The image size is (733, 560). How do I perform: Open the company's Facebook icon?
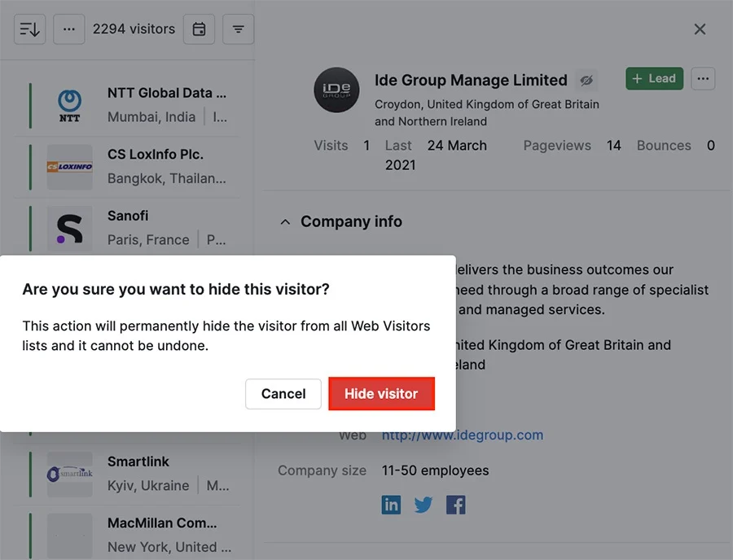click(456, 505)
